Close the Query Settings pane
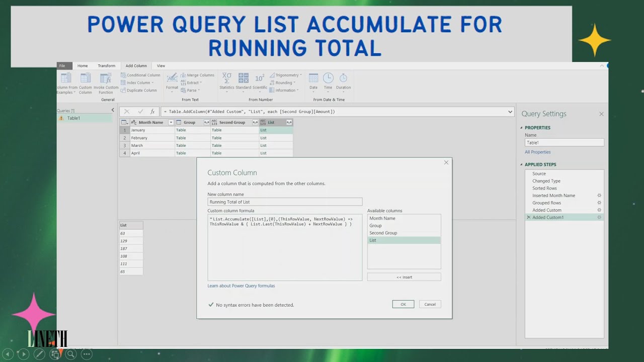 pos(601,114)
